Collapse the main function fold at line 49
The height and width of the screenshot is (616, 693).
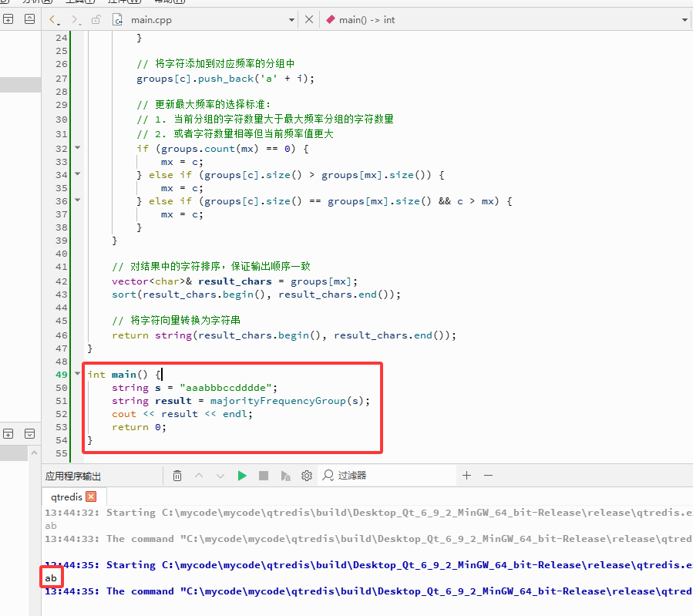pos(77,373)
